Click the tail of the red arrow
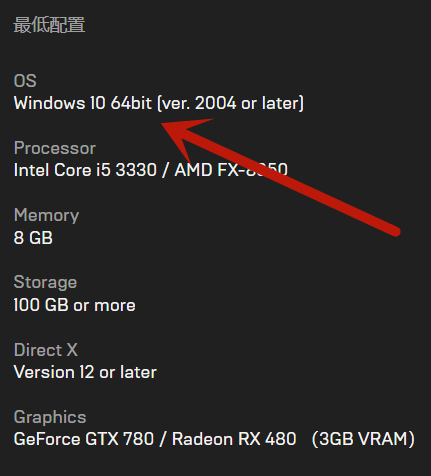Screen dimensions: 431x476 pos(394,231)
